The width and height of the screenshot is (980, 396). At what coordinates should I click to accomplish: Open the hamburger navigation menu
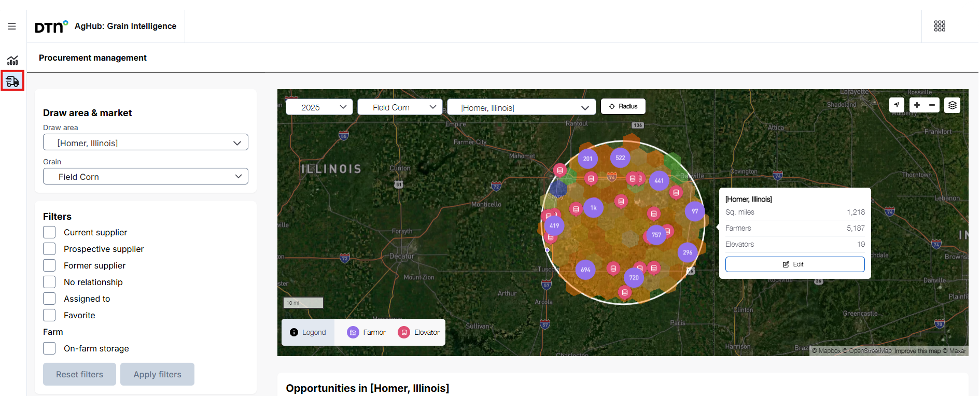pos(12,26)
